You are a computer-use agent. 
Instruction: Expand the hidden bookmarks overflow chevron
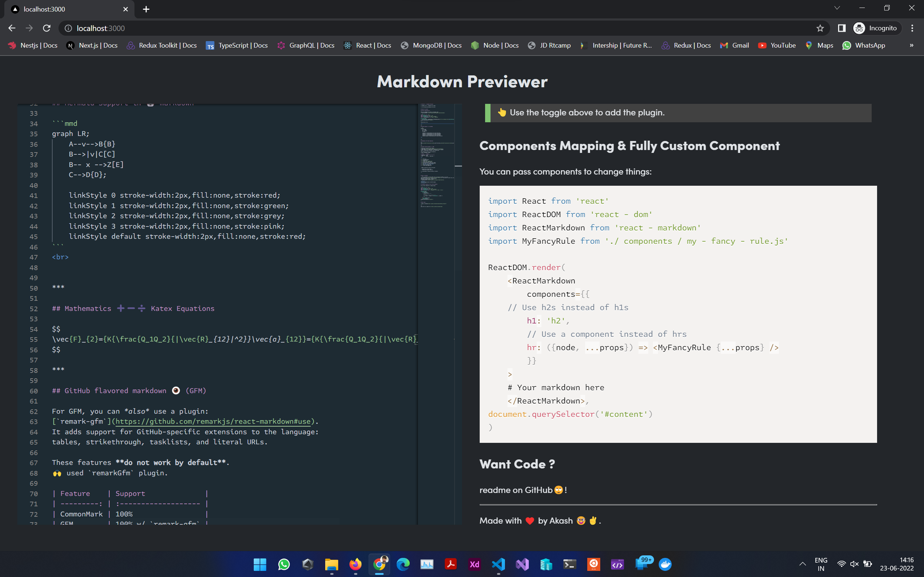point(911,45)
